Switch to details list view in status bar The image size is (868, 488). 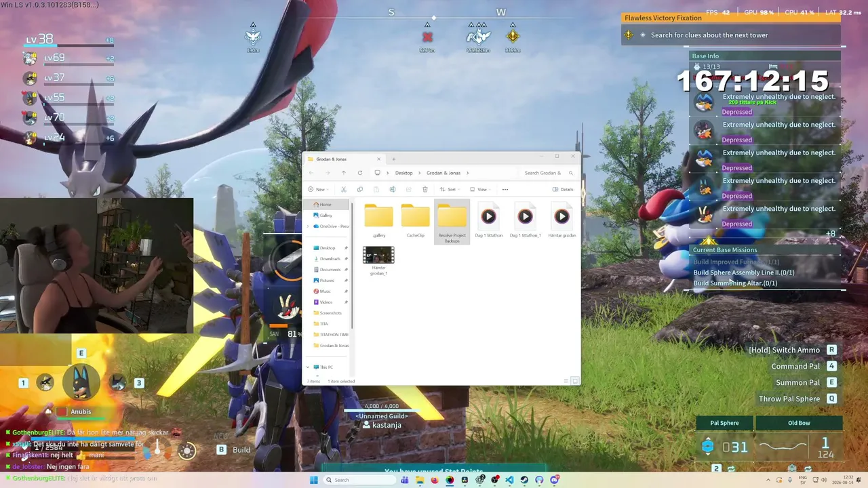[566, 381]
